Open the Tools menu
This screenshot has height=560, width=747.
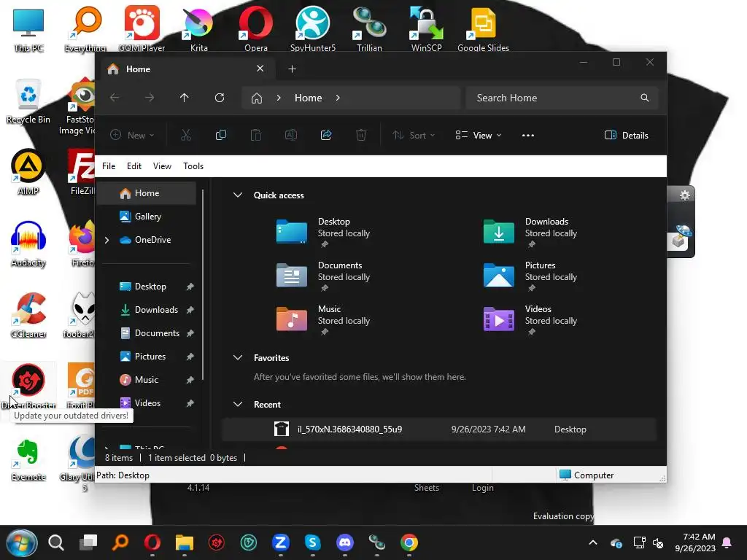(x=193, y=166)
